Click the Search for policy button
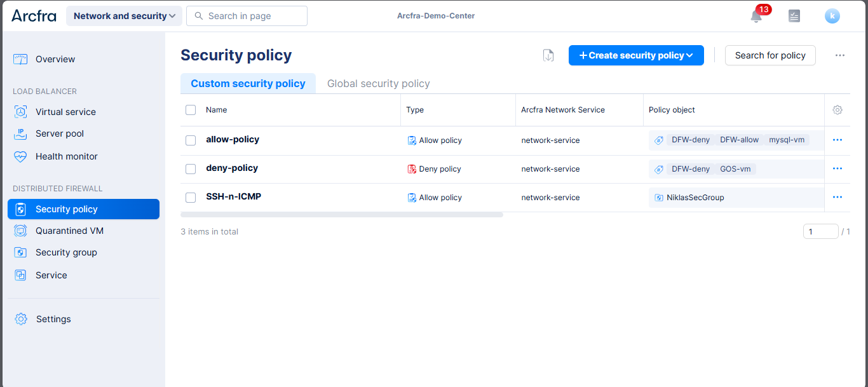The height and width of the screenshot is (387, 868). click(x=770, y=55)
